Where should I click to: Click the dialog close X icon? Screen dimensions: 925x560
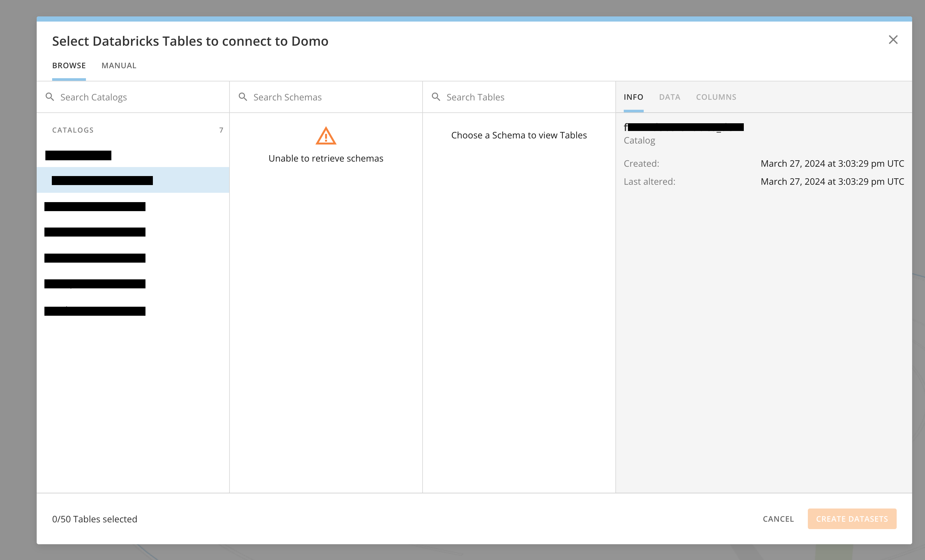click(x=893, y=40)
